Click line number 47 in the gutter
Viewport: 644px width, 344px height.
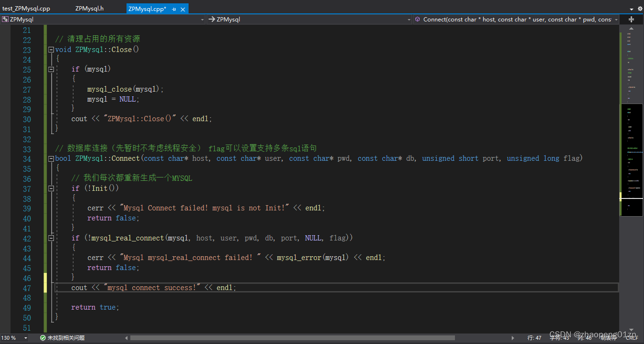tap(27, 288)
